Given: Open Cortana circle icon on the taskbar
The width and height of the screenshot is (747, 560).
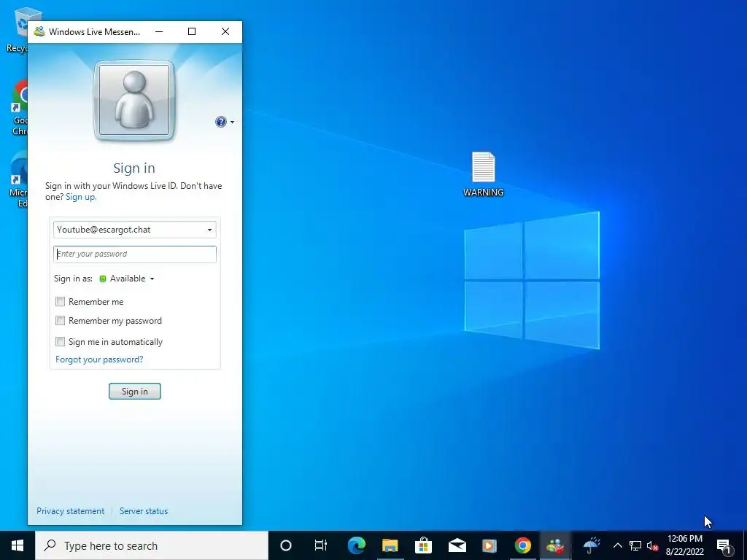Looking at the screenshot, I should pyautogui.click(x=286, y=545).
